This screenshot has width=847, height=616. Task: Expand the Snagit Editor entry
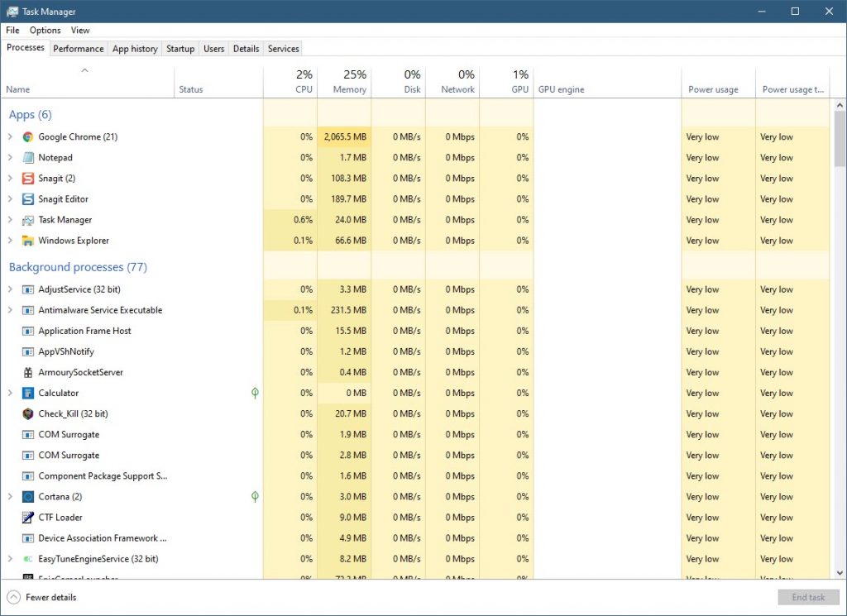pos(10,199)
